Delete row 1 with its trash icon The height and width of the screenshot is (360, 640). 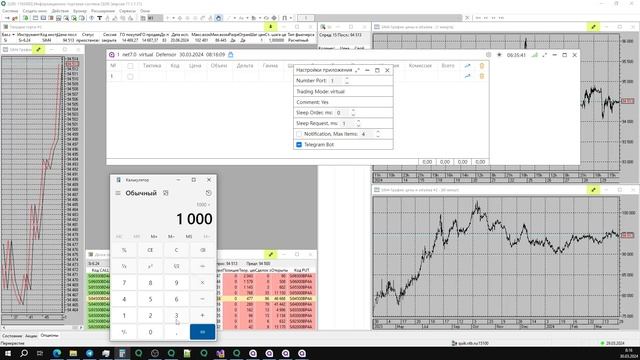click(x=482, y=76)
